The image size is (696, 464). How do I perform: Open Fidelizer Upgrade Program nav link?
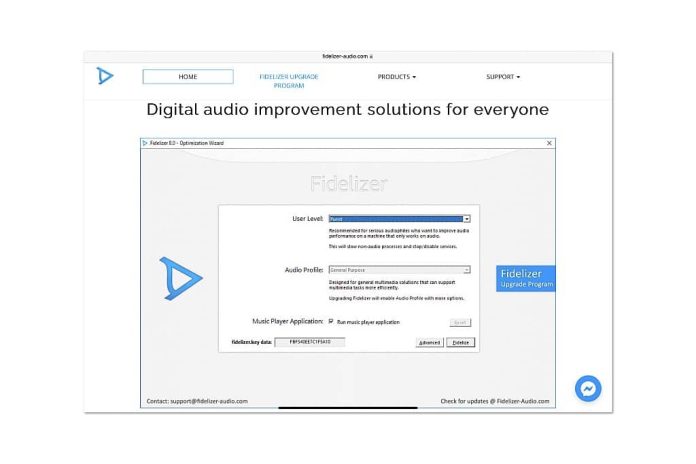pos(289,81)
